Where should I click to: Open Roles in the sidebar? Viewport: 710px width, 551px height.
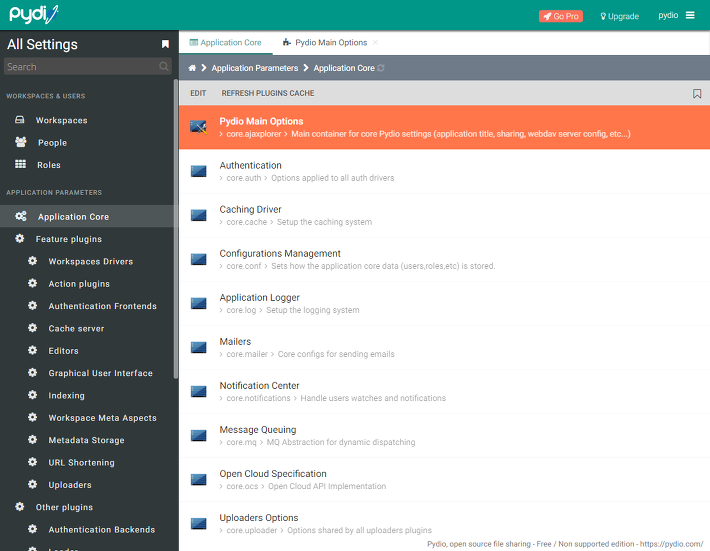49,165
